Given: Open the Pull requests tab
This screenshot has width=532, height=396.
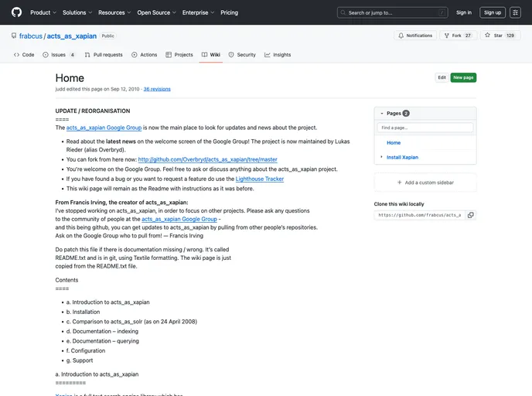Looking at the screenshot, I should click(104, 55).
